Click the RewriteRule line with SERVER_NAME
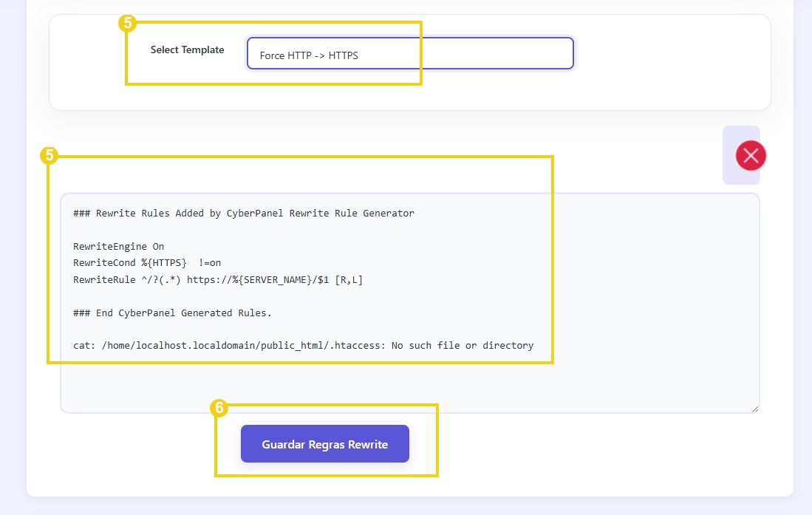Viewport: 812px width, 515px height. pyautogui.click(x=217, y=279)
